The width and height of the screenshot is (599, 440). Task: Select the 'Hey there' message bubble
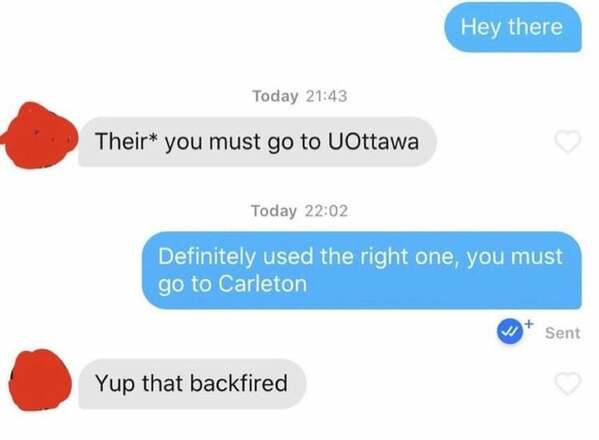(513, 27)
